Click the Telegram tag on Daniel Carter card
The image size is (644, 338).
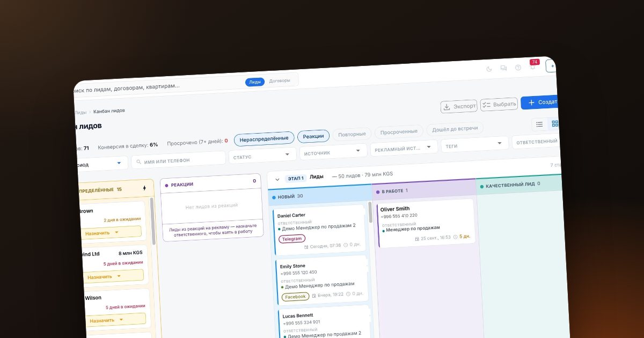coord(292,239)
